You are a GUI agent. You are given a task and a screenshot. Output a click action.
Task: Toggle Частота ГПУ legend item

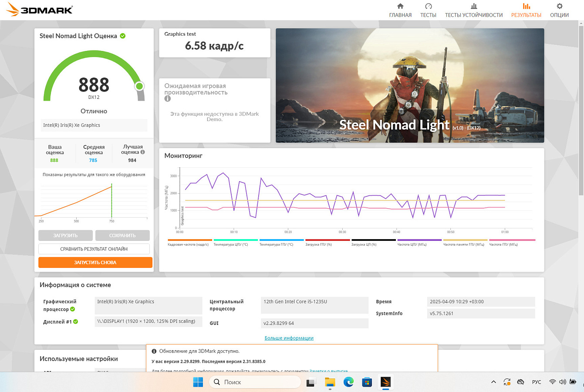point(512,242)
